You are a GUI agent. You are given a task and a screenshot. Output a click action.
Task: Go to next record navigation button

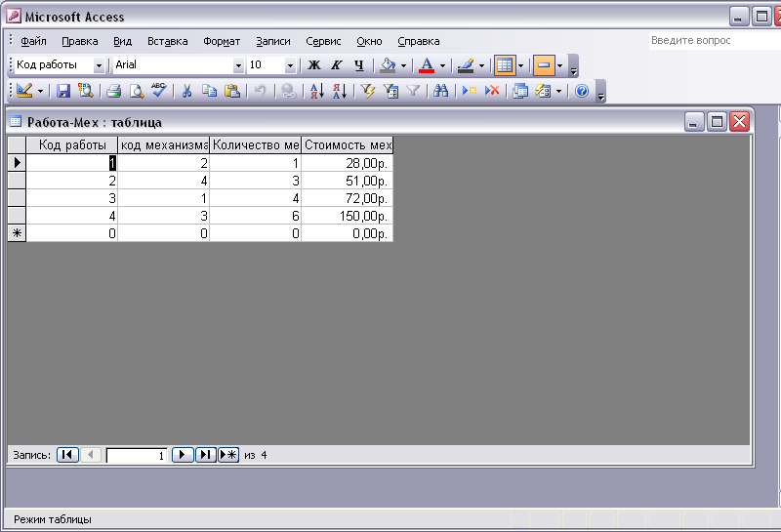tap(183, 455)
